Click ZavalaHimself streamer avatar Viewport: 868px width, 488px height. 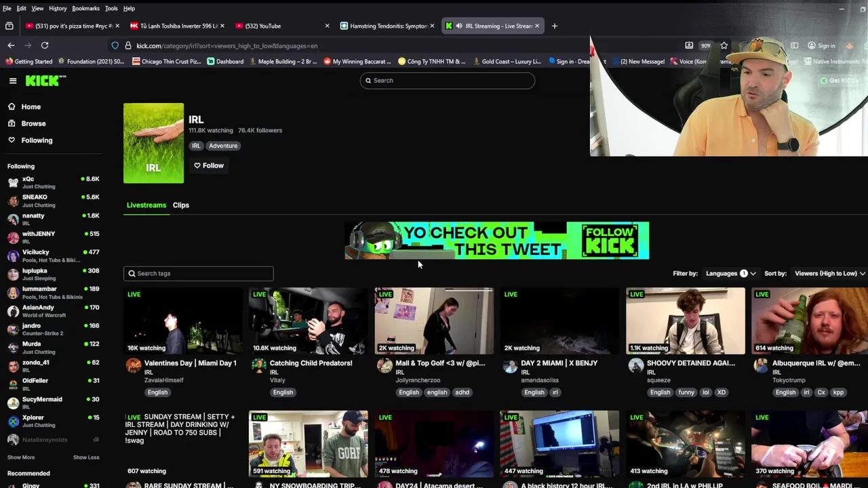[134, 366]
